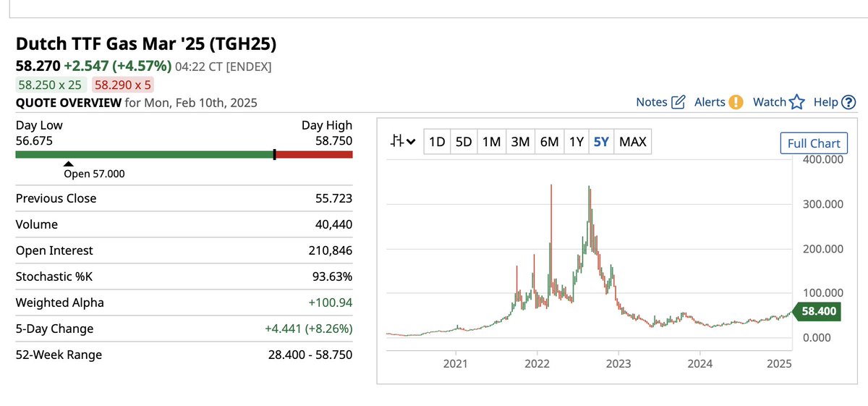Screen dimensions: 868x406
Task: Show the MAX chart range
Action: pos(633,142)
